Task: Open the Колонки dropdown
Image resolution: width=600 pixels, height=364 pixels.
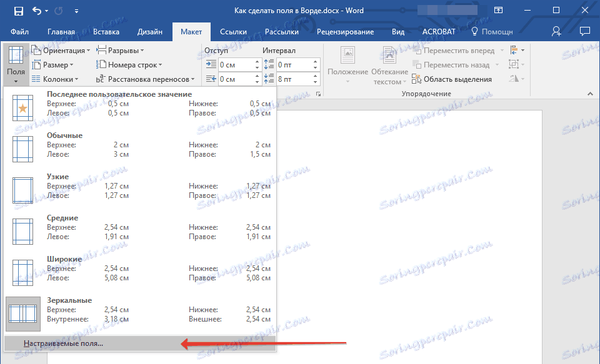Action: click(55, 79)
